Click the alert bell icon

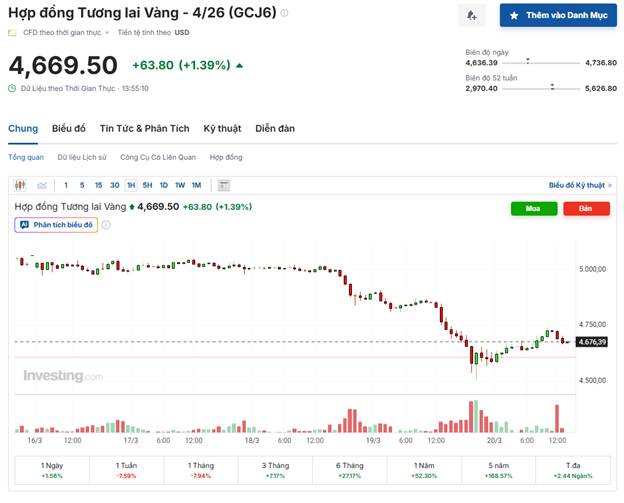pyautogui.click(x=472, y=16)
